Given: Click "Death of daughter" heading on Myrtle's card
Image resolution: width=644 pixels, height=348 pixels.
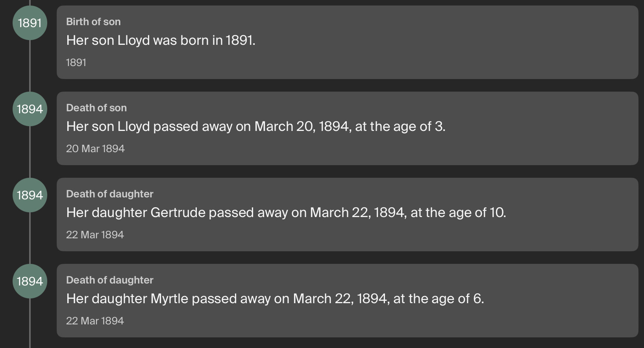Looking at the screenshot, I should point(110,280).
